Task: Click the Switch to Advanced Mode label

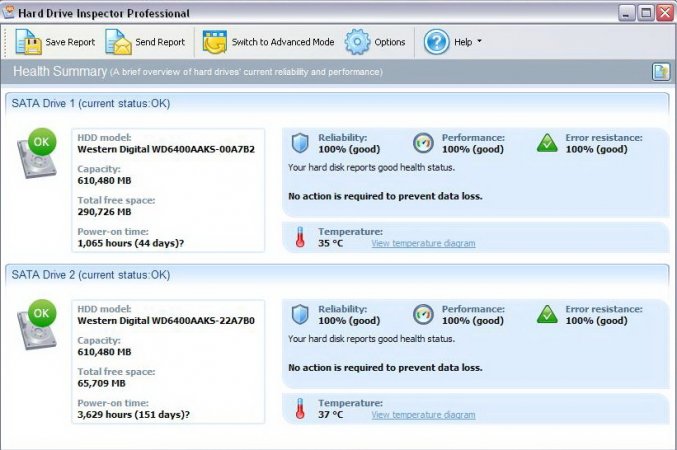Action: [283, 42]
